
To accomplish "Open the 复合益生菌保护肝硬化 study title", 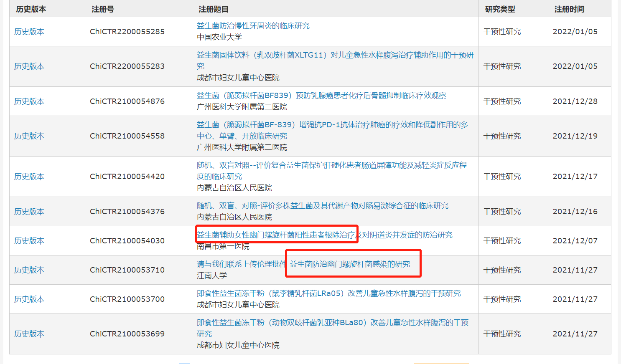I will click(x=332, y=171).
